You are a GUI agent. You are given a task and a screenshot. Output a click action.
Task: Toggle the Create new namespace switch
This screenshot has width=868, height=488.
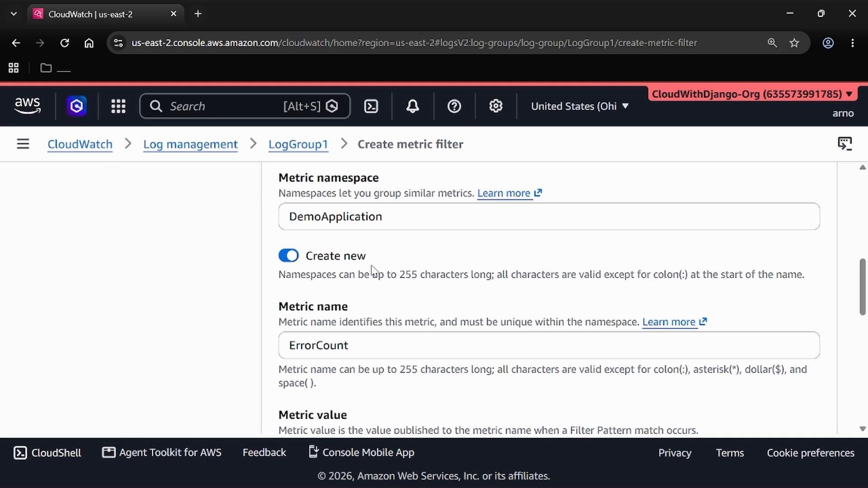click(288, 256)
